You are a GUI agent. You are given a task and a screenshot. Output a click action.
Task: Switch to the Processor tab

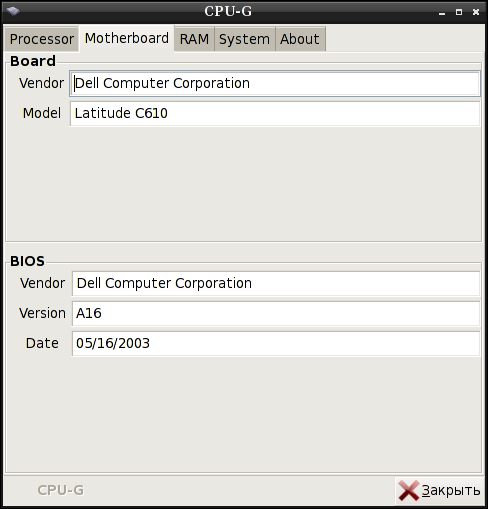pyautogui.click(x=42, y=39)
